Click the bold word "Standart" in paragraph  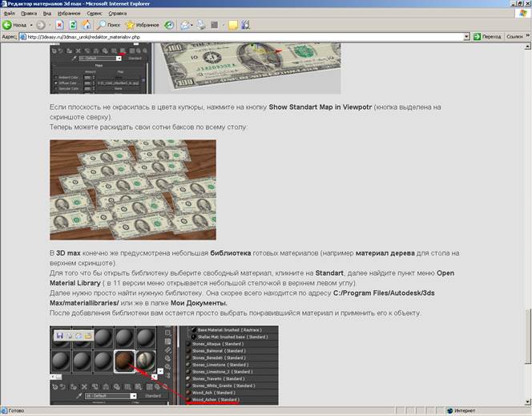tap(329, 273)
